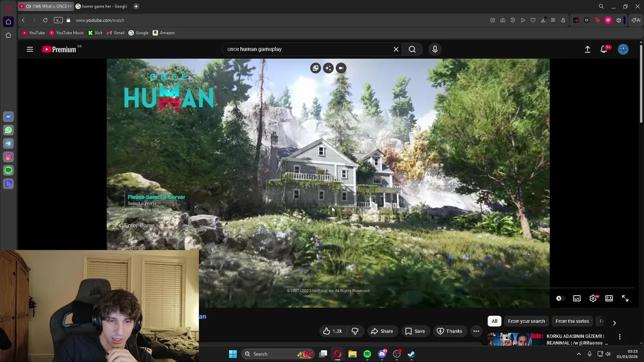Open the Opera AI assistant button

636,20
